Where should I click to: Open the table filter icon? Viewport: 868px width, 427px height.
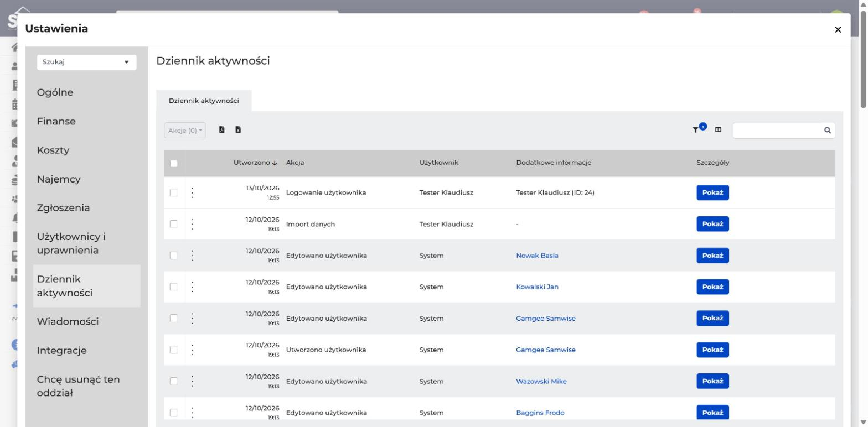(699, 128)
